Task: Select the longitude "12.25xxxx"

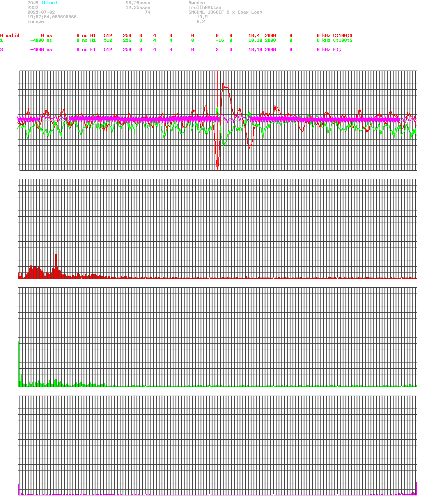Action: [138, 7]
